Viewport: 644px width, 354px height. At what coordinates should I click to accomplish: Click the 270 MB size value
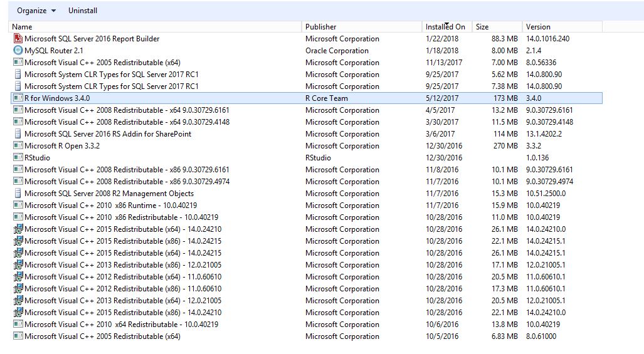point(505,145)
